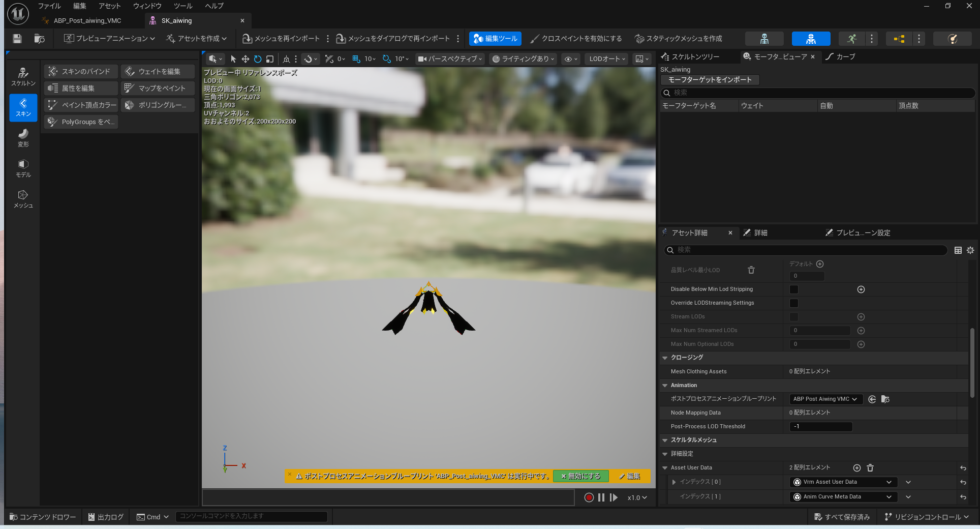Expand Asset User Data Index 0
Viewport: 980px width, 529px height.
pos(674,482)
